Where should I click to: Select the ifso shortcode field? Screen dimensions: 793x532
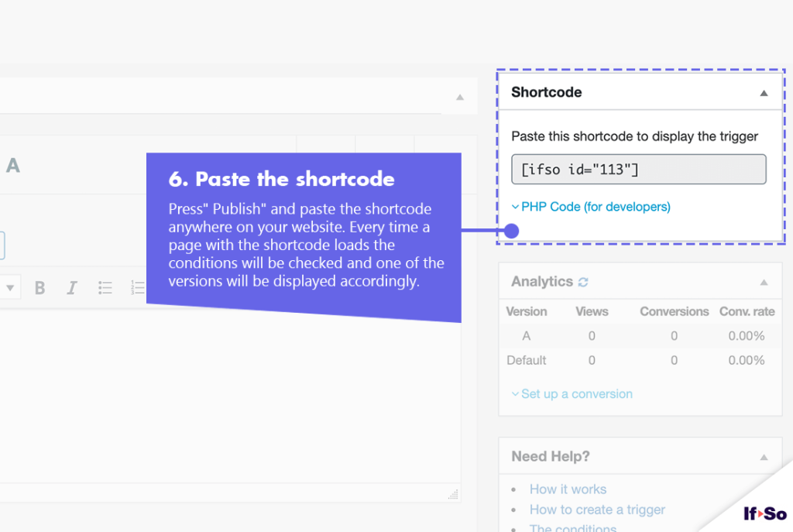pos(638,170)
